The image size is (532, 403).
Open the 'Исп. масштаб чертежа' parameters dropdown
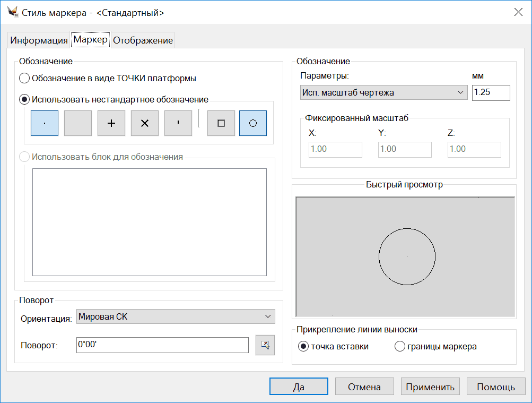click(382, 93)
